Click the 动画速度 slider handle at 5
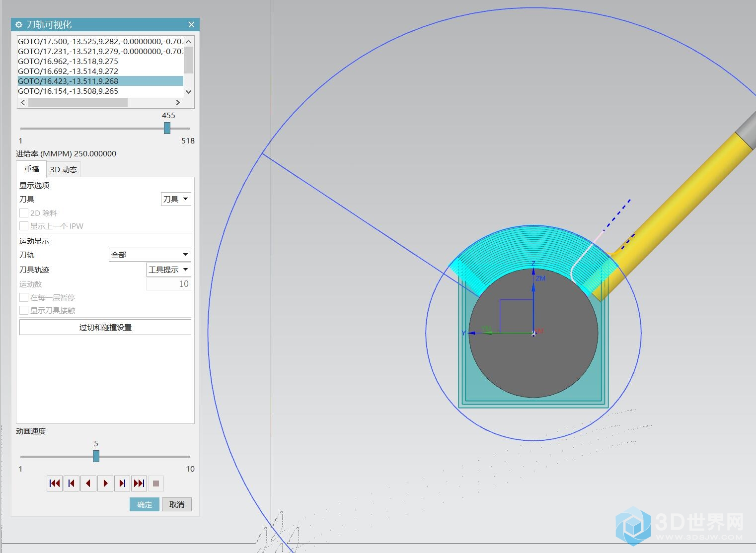Screen dimensions: 756x553 (96, 456)
